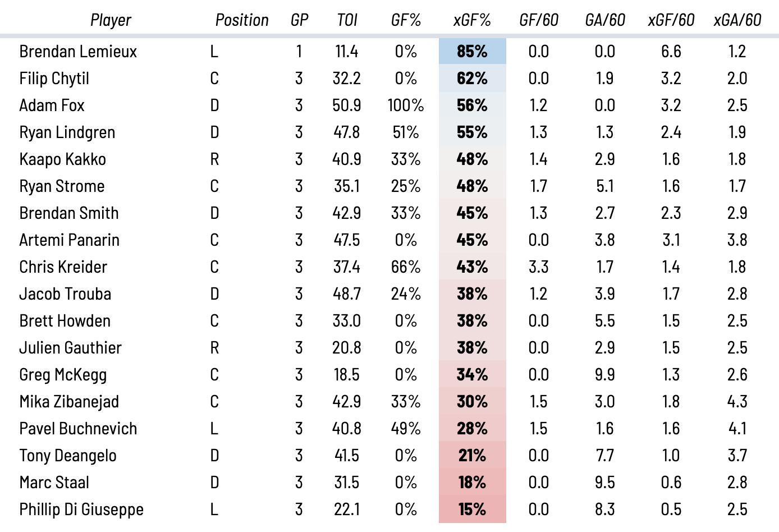Viewport: 779px width, 532px height.
Task: Click the xGA/60 column header
Action: coord(737,20)
